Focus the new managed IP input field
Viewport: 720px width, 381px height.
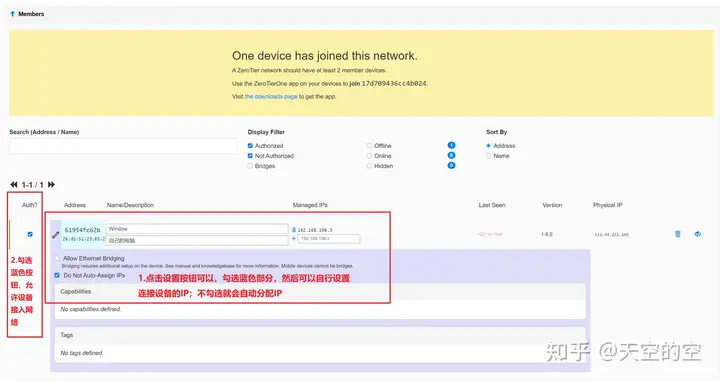pyautogui.click(x=329, y=239)
